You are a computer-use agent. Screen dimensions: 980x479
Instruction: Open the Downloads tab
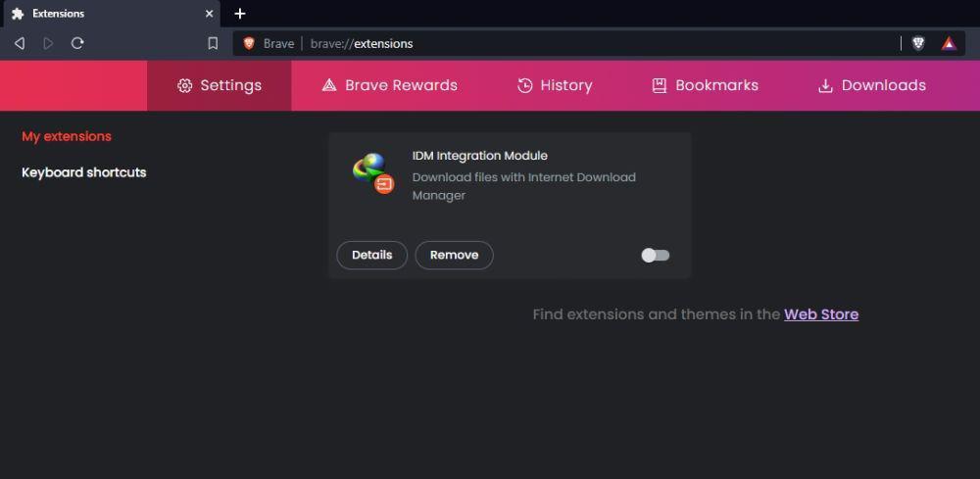tap(872, 85)
